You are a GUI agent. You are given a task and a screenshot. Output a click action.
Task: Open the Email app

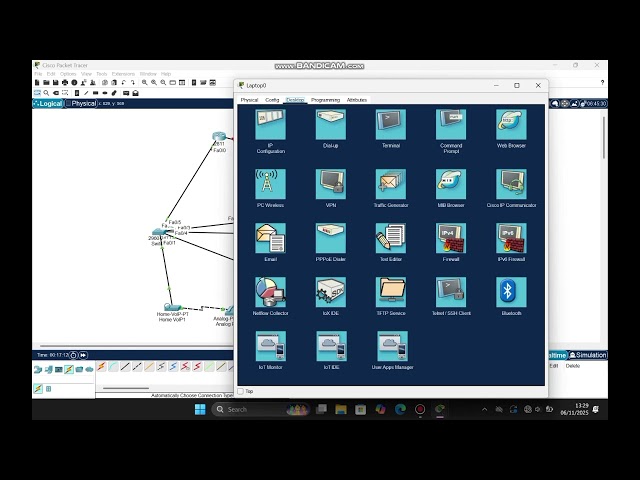click(x=270, y=238)
